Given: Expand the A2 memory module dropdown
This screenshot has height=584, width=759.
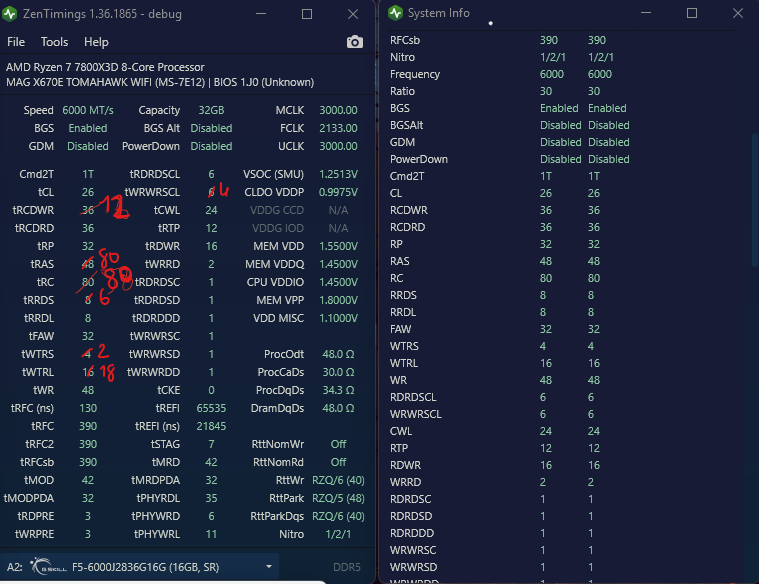Looking at the screenshot, I should tap(269, 567).
